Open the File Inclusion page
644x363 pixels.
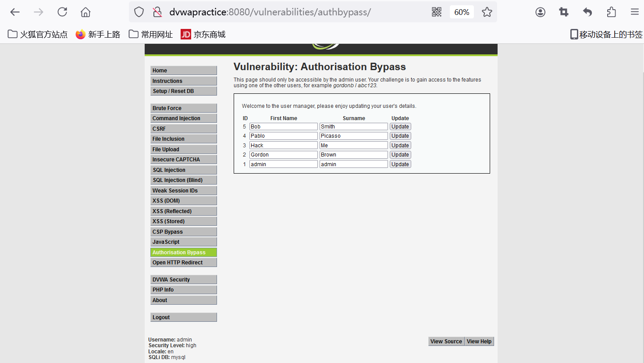(184, 139)
